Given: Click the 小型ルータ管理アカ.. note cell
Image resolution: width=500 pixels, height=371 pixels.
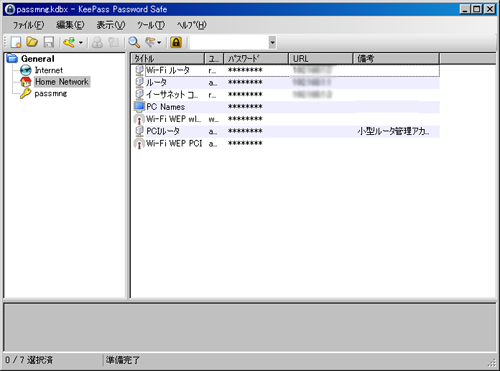Looking at the screenshot, I should [x=393, y=131].
